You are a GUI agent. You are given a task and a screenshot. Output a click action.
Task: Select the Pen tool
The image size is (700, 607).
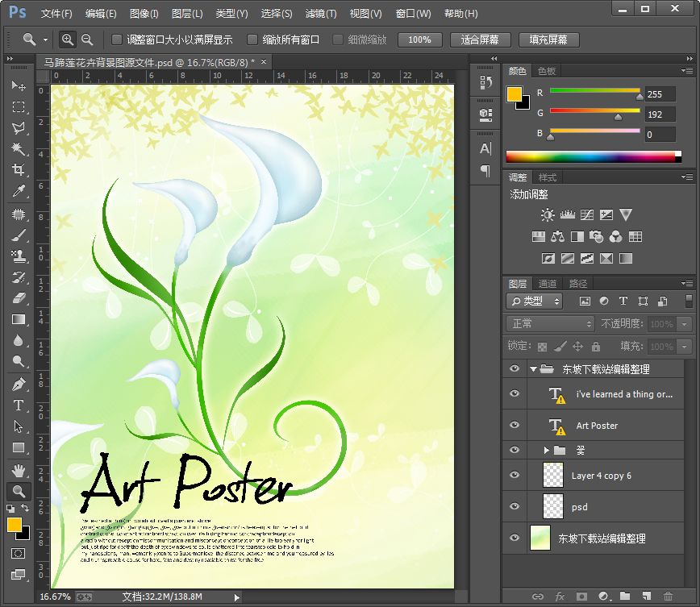click(18, 385)
